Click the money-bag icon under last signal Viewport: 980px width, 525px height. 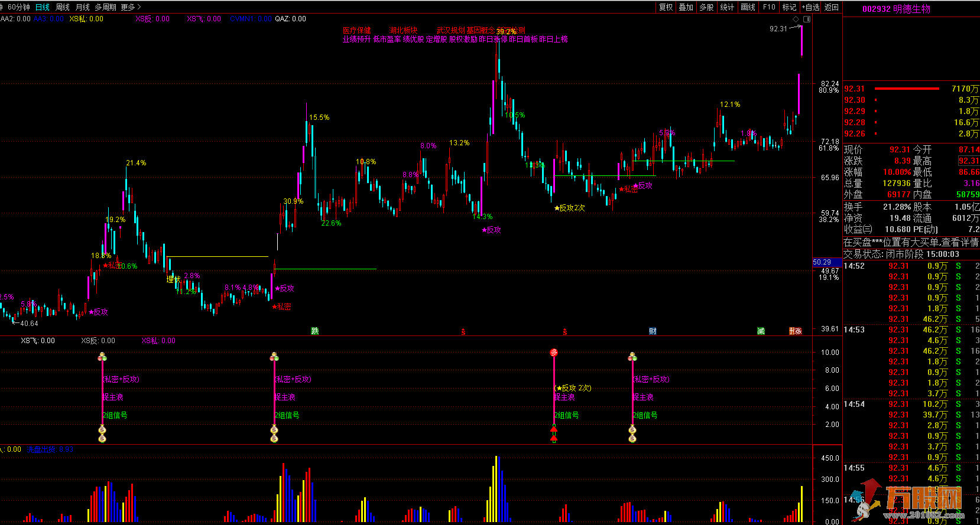coord(632,435)
